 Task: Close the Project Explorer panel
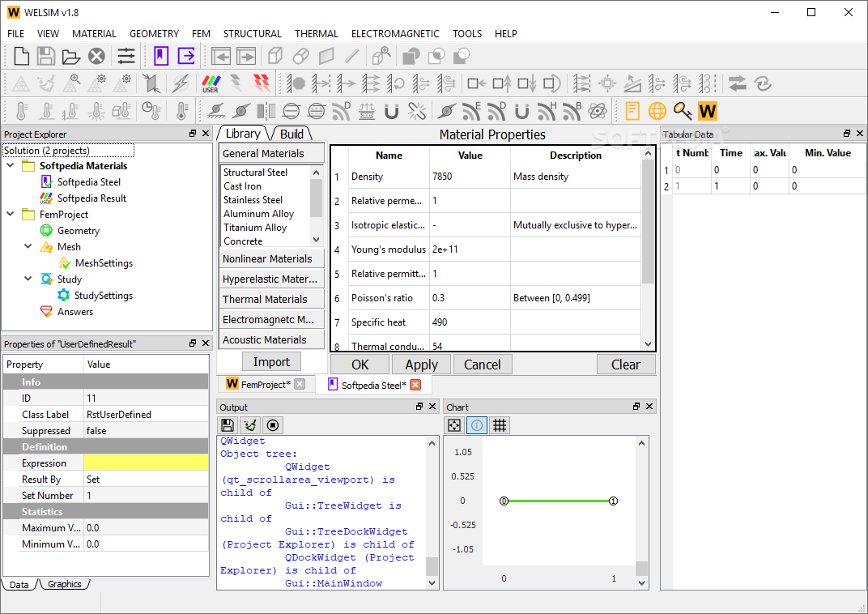point(206,134)
